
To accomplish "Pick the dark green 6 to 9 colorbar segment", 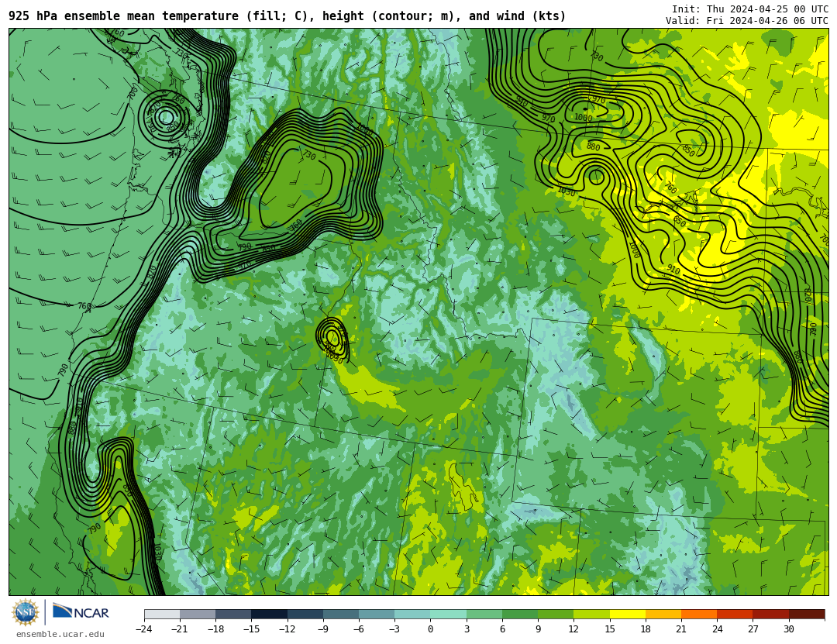I will 521,614.
